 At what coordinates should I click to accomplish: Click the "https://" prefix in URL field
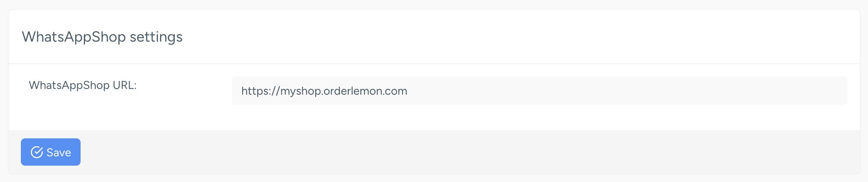point(260,91)
